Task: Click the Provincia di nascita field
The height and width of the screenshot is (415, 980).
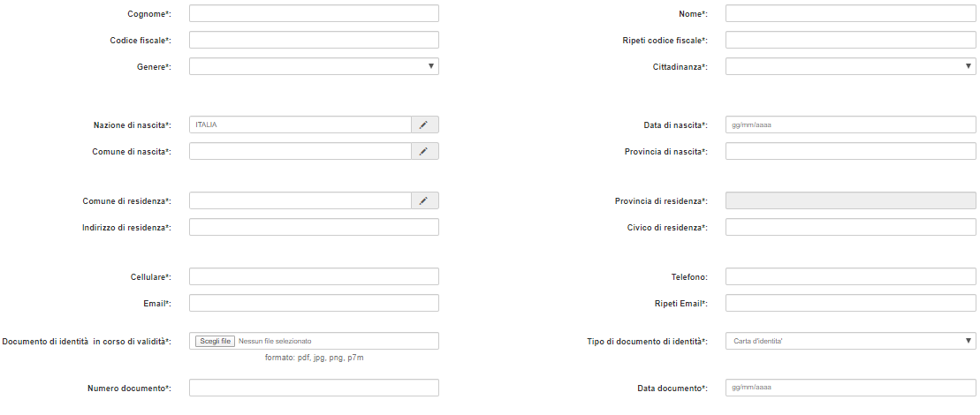Action: pyautogui.click(x=850, y=152)
